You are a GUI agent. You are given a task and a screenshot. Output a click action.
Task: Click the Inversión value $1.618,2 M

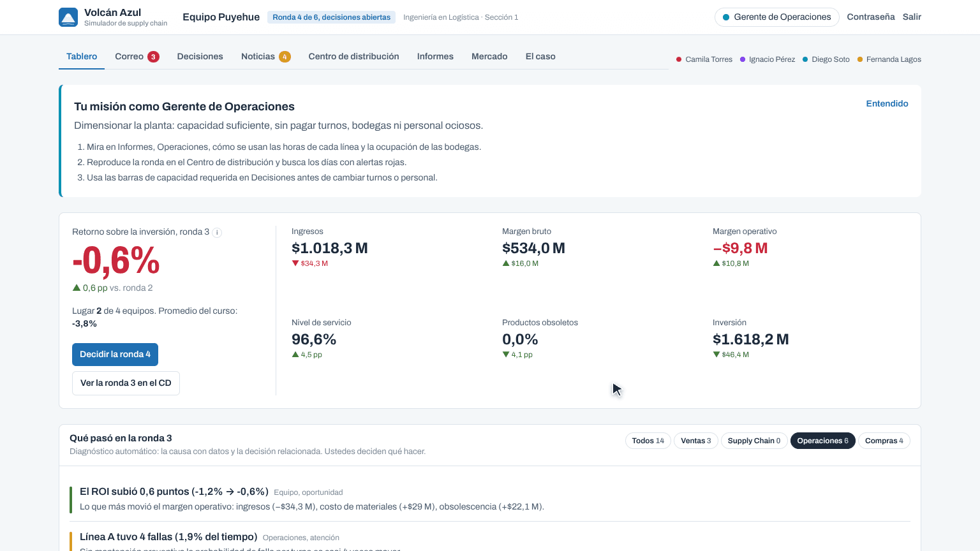click(751, 339)
